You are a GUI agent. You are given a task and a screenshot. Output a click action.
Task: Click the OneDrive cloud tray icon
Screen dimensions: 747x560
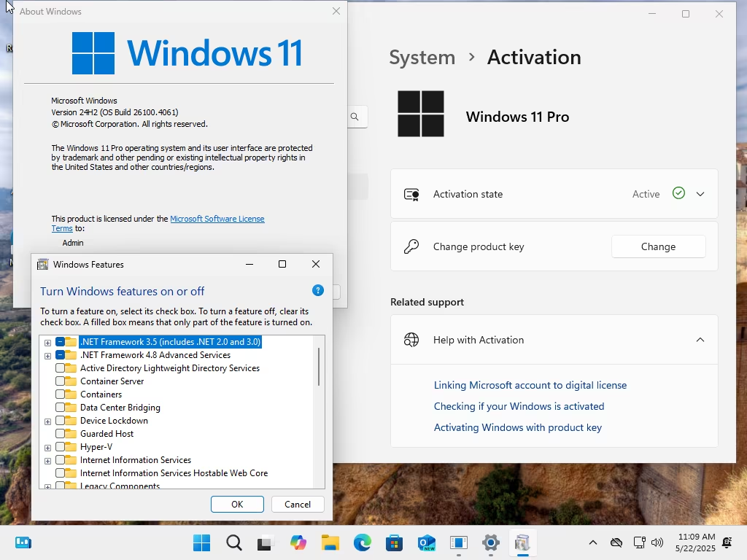616,542
